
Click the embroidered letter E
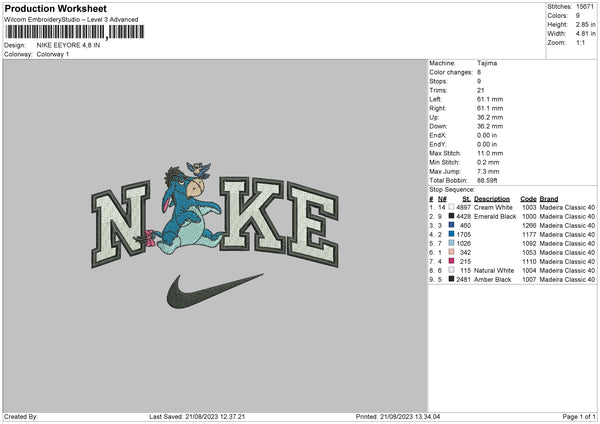tap(313, 225)
